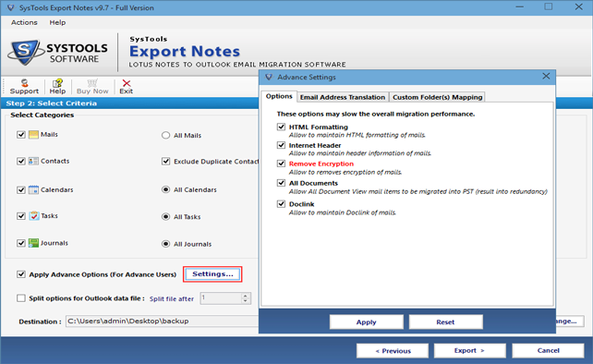
Task: Open the Help toolbar icon
Action: pyautogui.click(x=57, y=87)
